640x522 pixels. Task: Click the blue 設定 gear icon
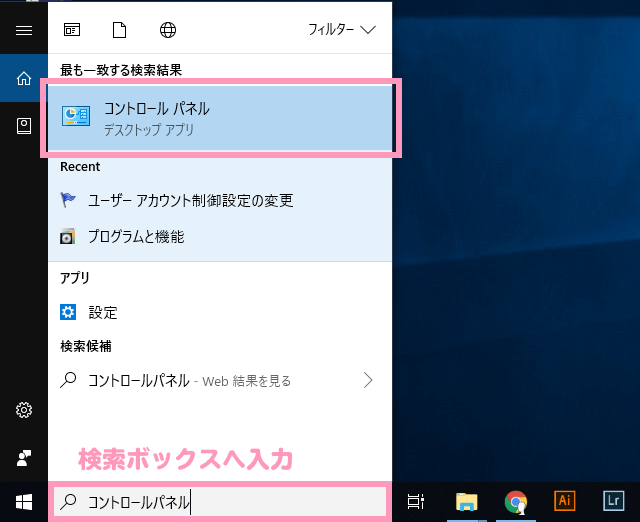[68, 312]
